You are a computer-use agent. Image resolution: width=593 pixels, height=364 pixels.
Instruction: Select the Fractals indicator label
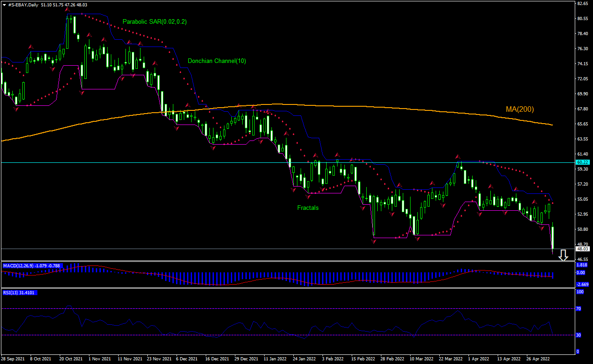(308, 208)
